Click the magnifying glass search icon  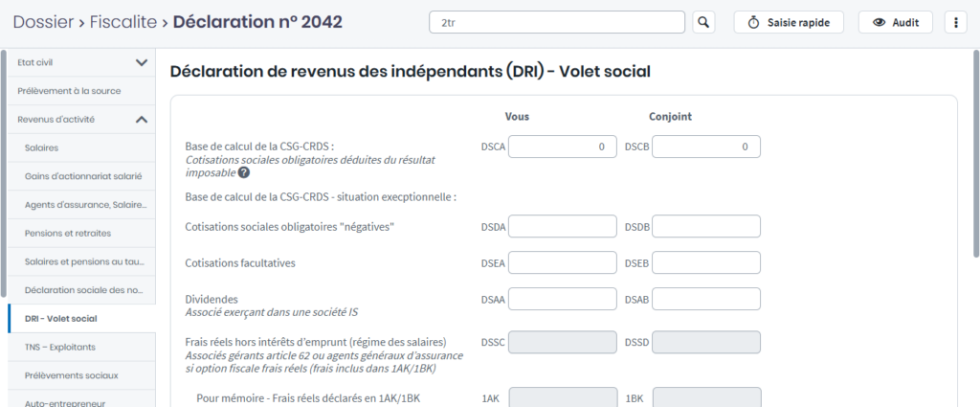(703, 22)
